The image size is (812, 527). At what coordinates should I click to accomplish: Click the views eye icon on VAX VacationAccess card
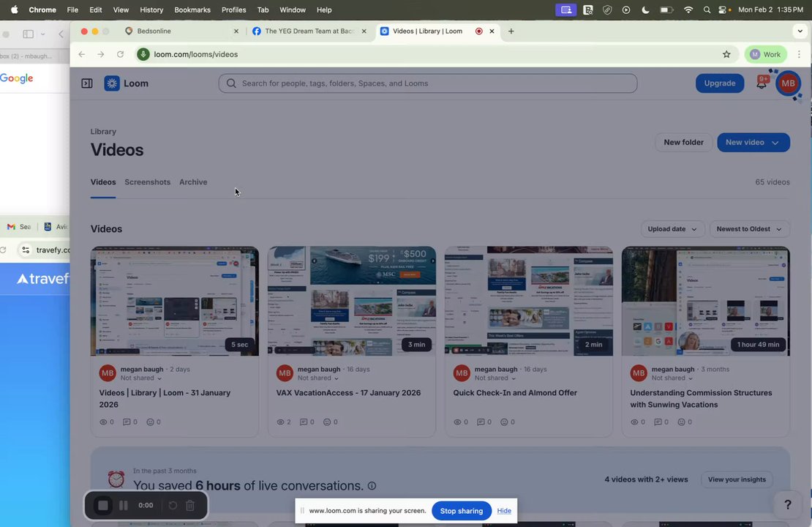coord(280,422)
